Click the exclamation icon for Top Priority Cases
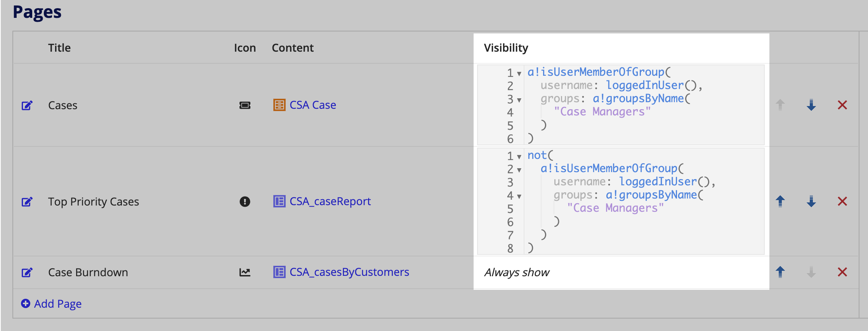The width and height of the screenshot is (868, 331). tap(245, 202)
